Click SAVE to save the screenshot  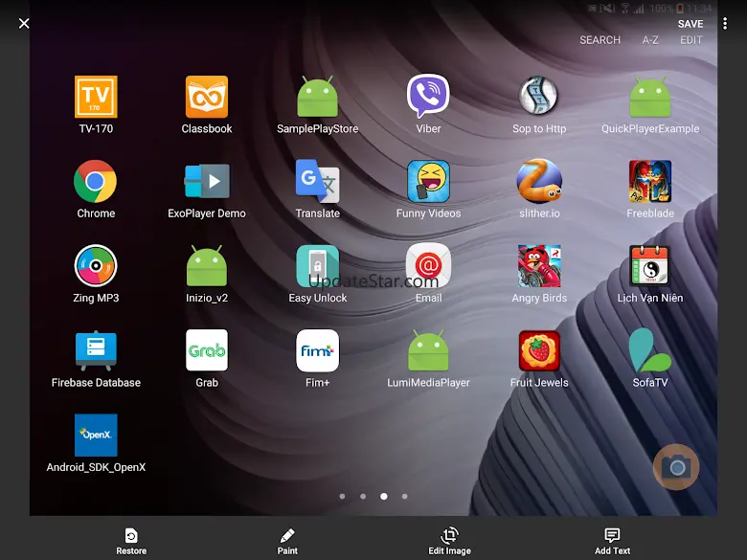point(690,24)
